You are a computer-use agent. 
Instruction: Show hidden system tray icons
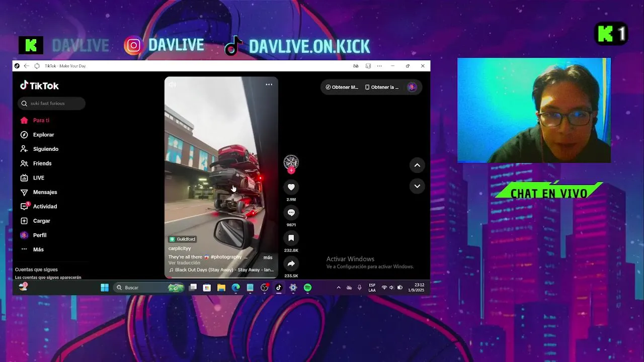click(339, 288)
